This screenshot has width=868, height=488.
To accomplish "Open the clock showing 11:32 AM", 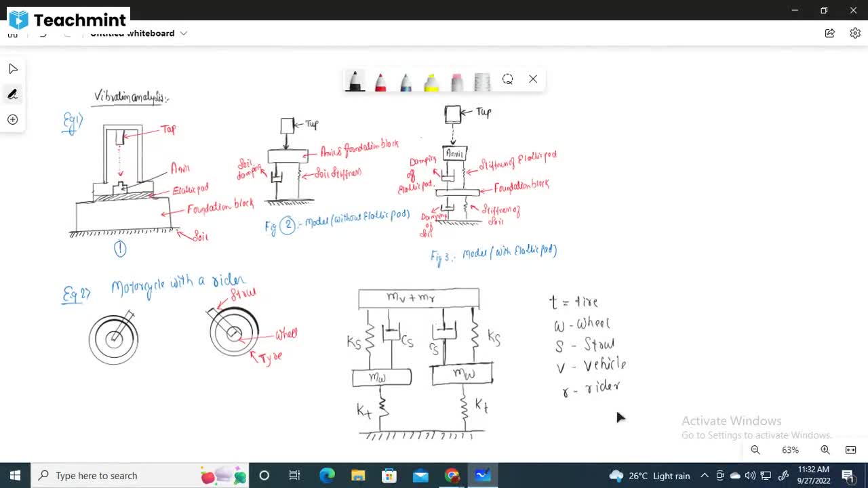I will tap(814, 475).
